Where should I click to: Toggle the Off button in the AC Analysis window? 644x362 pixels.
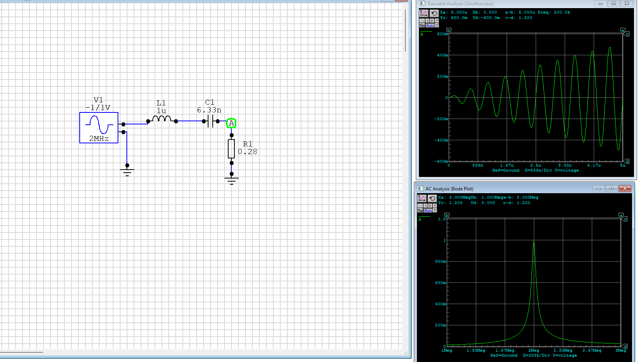pyautogui.click(x=420, y=206)
